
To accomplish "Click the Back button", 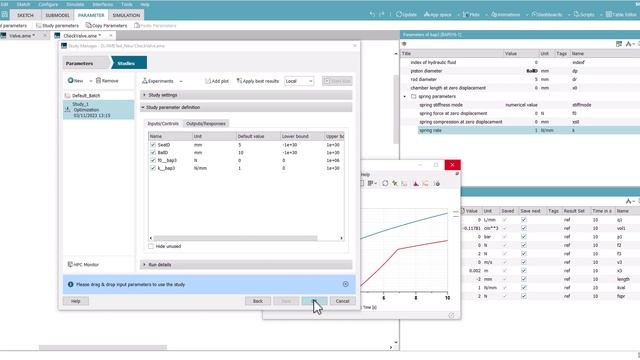I will click(258, 301).
